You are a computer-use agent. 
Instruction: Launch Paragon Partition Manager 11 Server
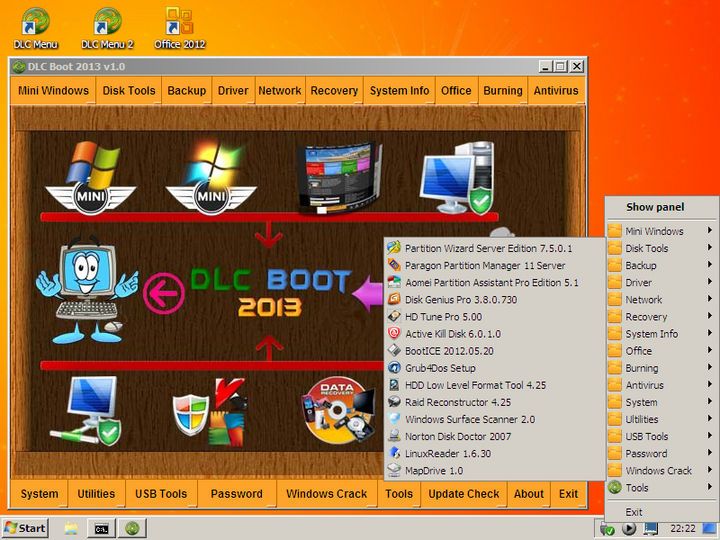[x=494, y=265]
